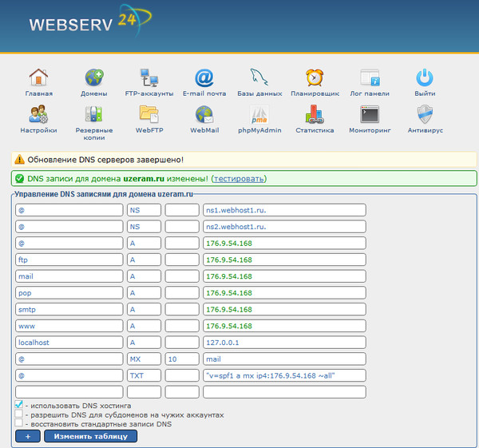
Task: Click the IP value field in www row
Action: (x=284, y=326)
